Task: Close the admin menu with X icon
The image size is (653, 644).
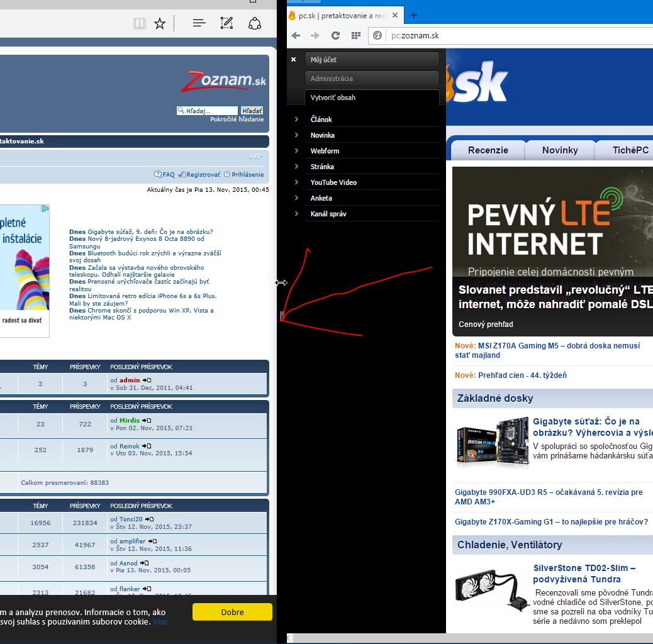Action: tap(294, 60)
